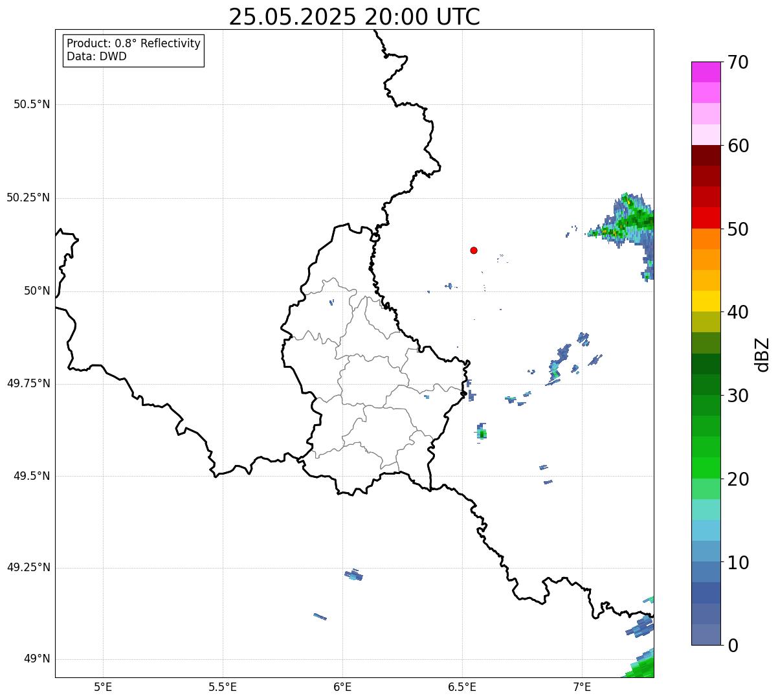778x700 pixels.
Task: Click 'Product: 0.8° Reflectivity' label
Action: (134, 43)
